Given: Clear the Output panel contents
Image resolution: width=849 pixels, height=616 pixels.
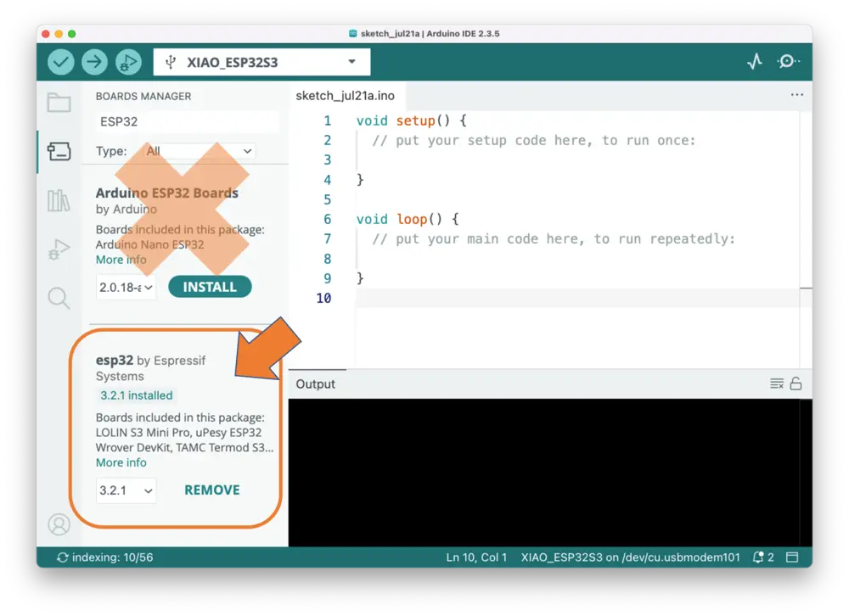Looking at the screenshot, I should click(776, 384).
